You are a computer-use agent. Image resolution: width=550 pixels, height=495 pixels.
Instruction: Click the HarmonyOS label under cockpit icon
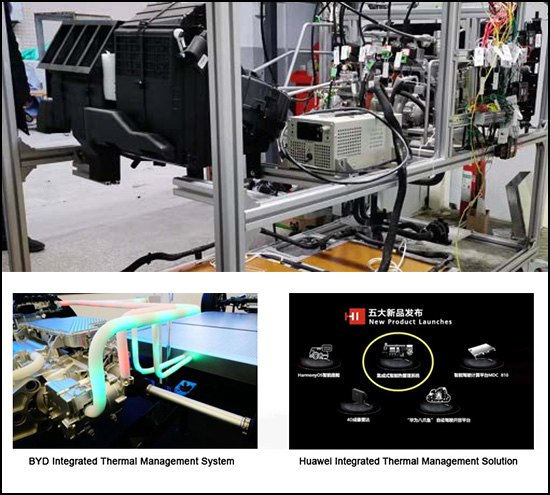point(318,375)
